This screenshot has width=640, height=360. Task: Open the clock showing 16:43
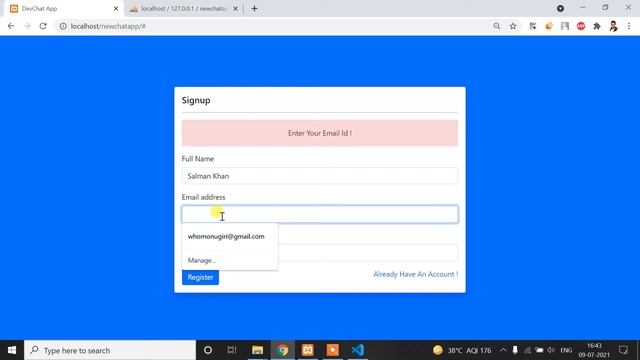tap(594, 350)
